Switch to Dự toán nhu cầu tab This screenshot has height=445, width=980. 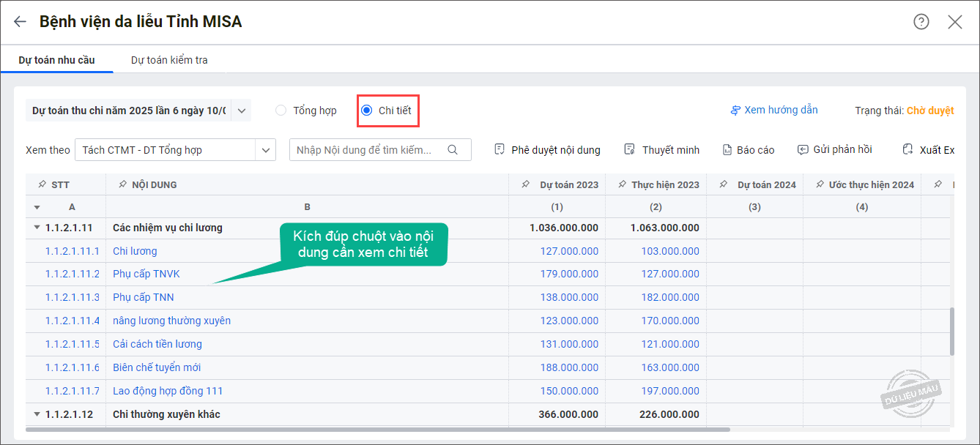click(x=56, y=60)
